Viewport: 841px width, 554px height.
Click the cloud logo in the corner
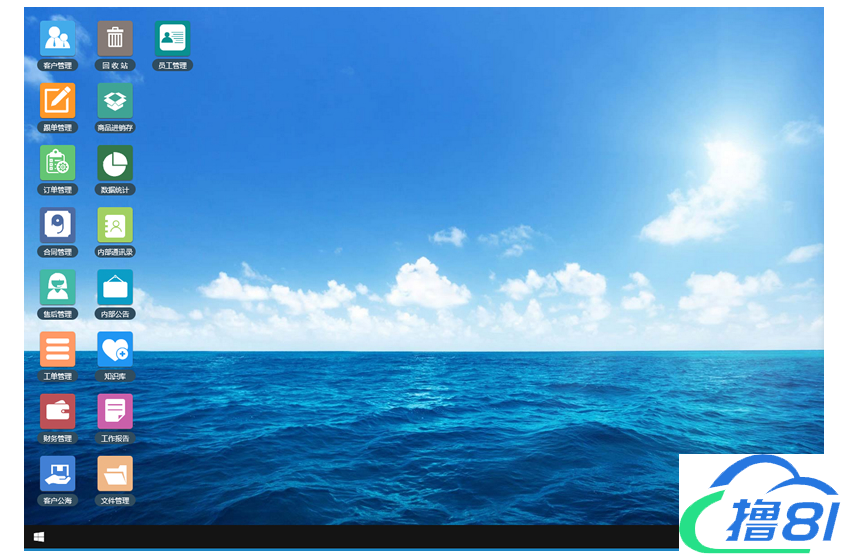[758, 504]
